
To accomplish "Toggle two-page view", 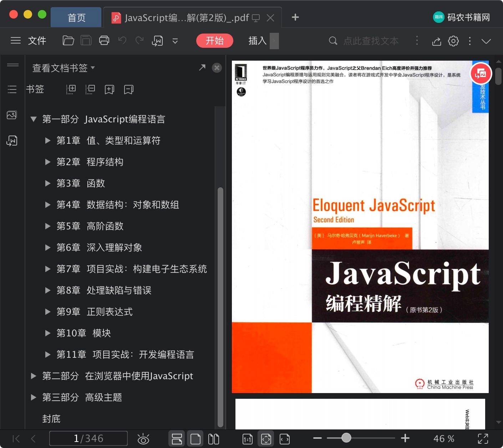I will click(214, 439).
